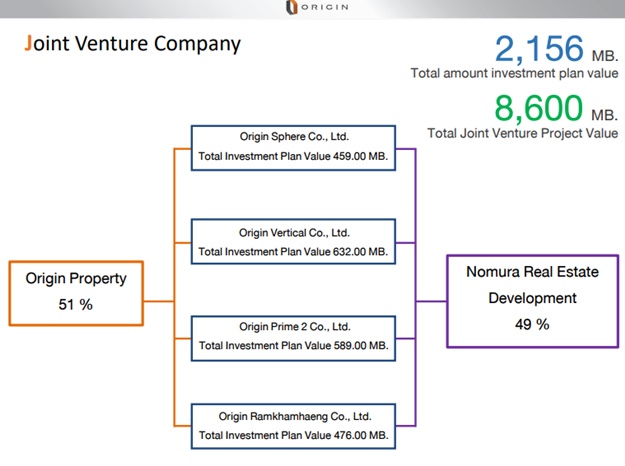
Task: Select the '51 %' ownership value
Action: click(x=75, y=305)
